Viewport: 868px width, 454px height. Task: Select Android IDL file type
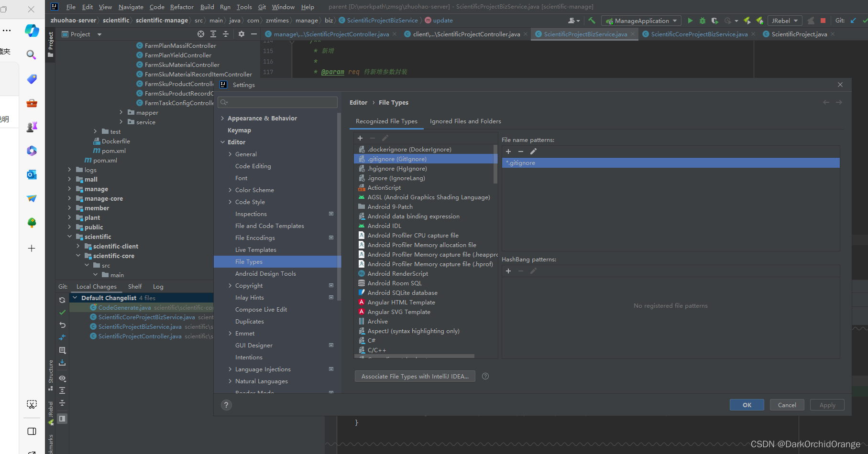point(425,226)
